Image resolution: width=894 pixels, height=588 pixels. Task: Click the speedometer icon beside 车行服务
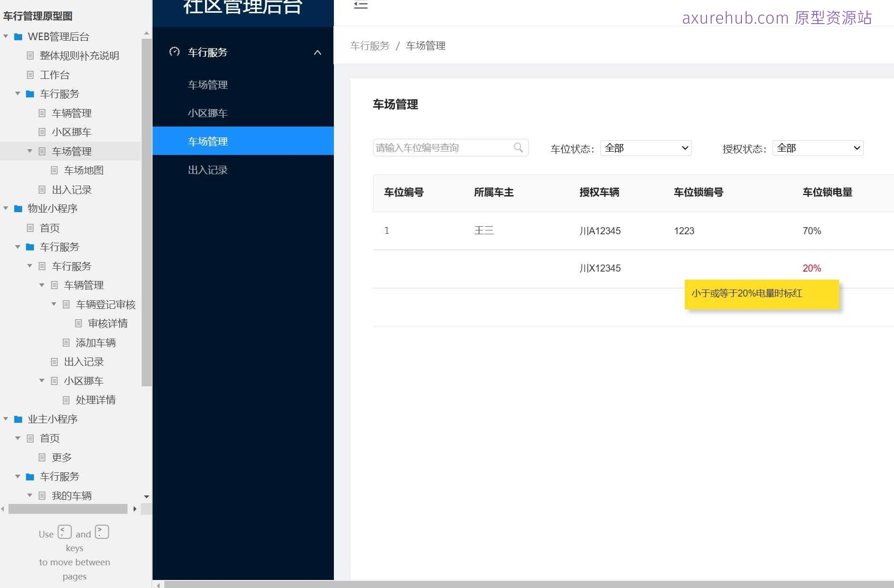coord(175,52)
